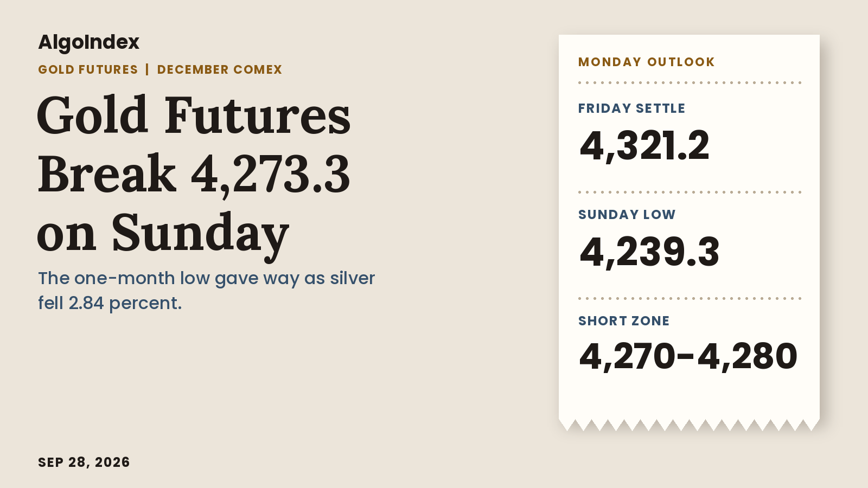The height and width of the screenshot is (488, 868).
Task: Click the dotted divider above SUNDAY LOW
Action: pyautogui.click(x=690, y=192)
